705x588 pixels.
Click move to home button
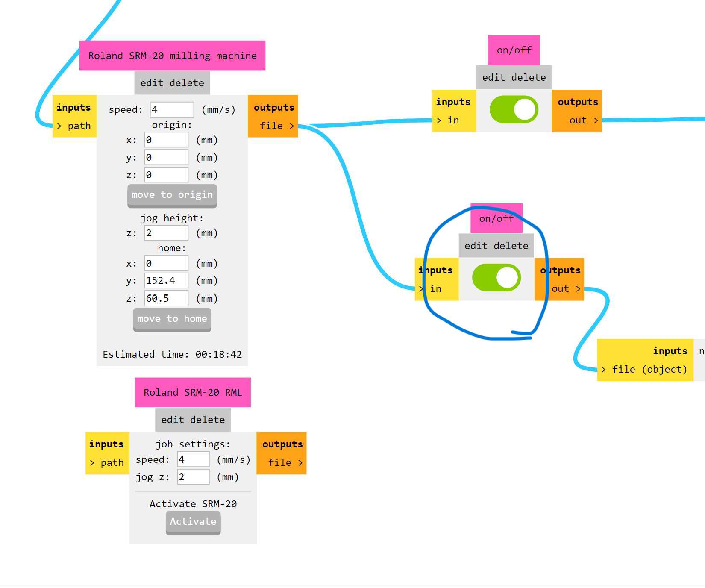[172, 320]
